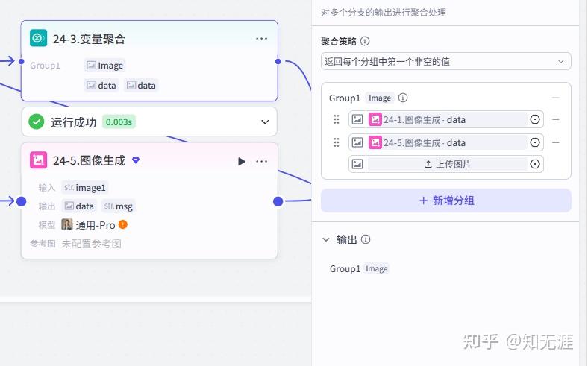This screenshot has height=366, width=588.
Task: Expand the 运行成功 result details chevron
Action: pyautogui.click(x=265, y=122)
